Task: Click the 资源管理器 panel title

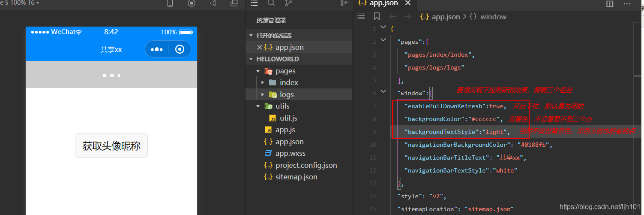Action: pyautogui.click(x=271, y=20)
